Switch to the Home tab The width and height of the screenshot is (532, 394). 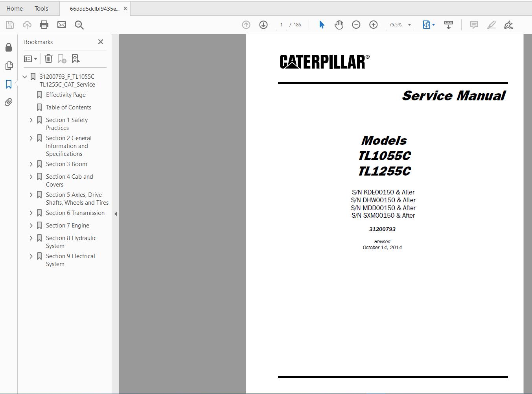(x=15, y=8)
